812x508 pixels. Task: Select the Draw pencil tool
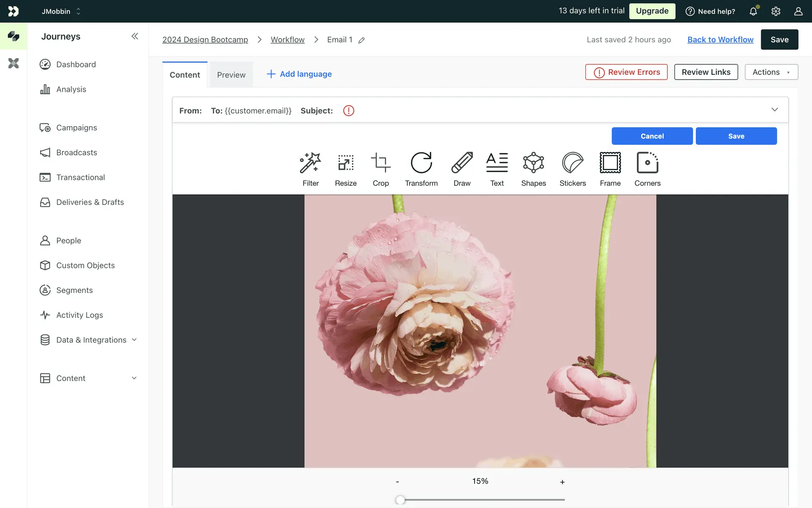462,169
